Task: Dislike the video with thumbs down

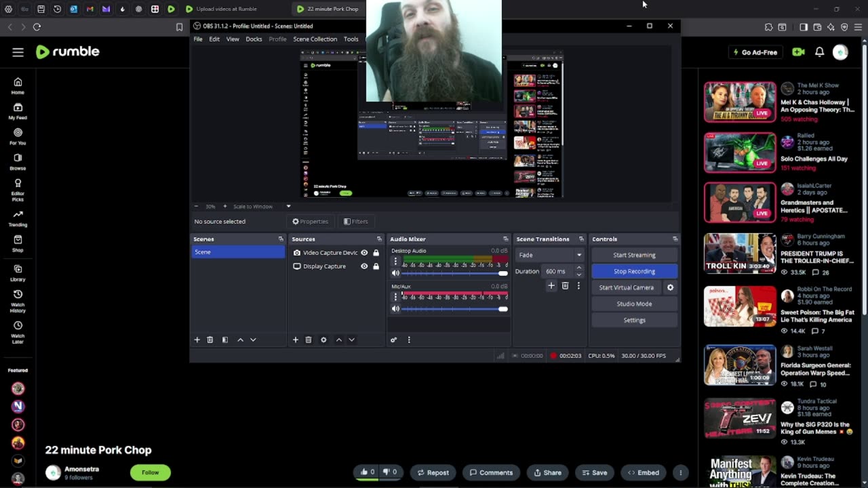Action: point(390,472)
